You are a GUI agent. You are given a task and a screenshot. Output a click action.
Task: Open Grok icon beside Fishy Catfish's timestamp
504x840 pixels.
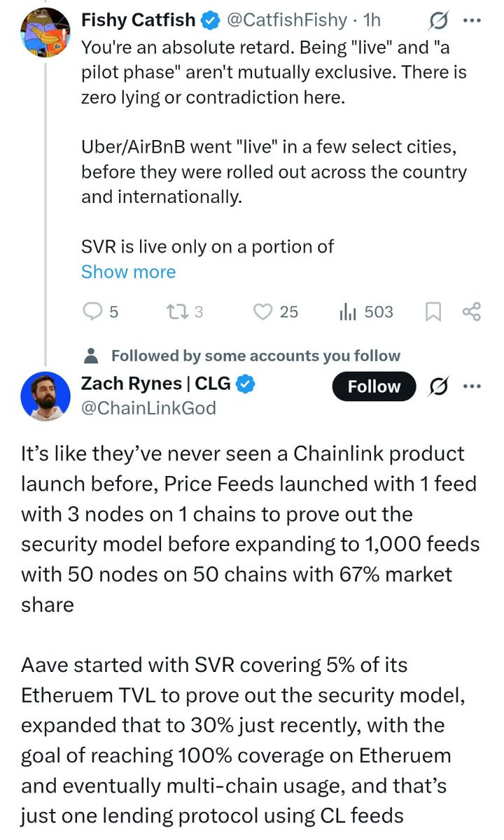tap(440, 20)
